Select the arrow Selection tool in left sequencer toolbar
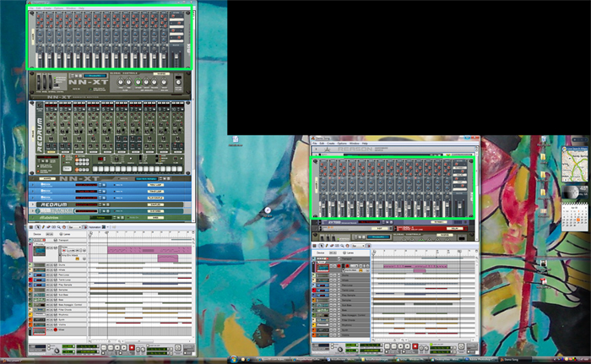591x364 pixels. (x=38, y=227)
